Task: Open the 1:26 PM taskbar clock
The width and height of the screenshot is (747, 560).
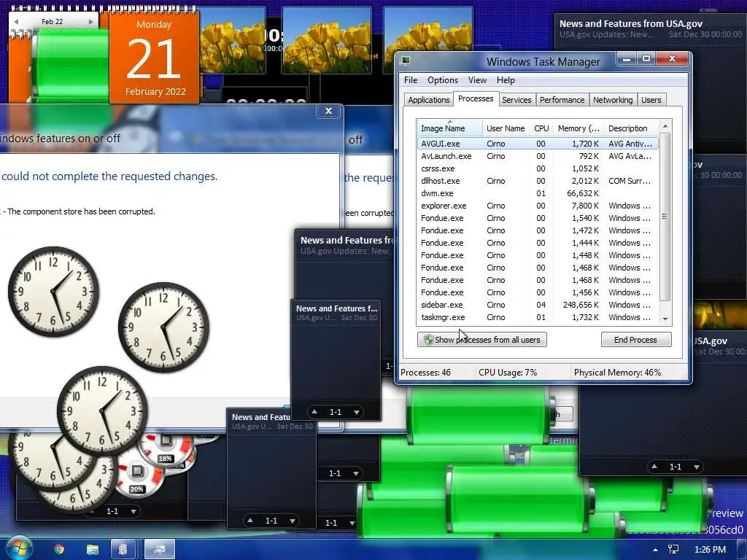Action: click(x=710, y=550)
